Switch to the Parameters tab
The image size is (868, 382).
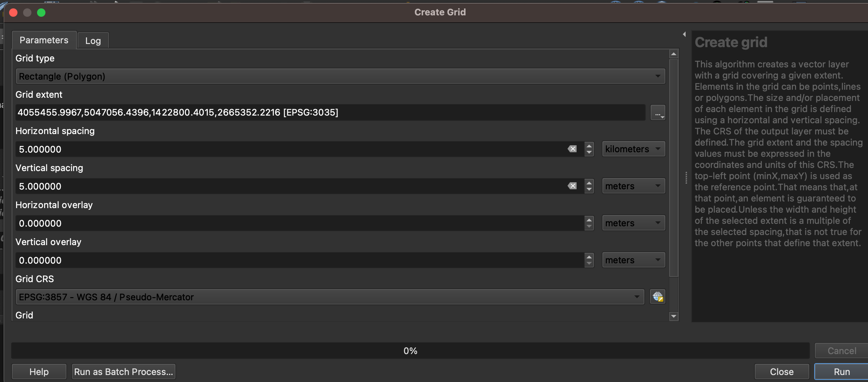44,40
